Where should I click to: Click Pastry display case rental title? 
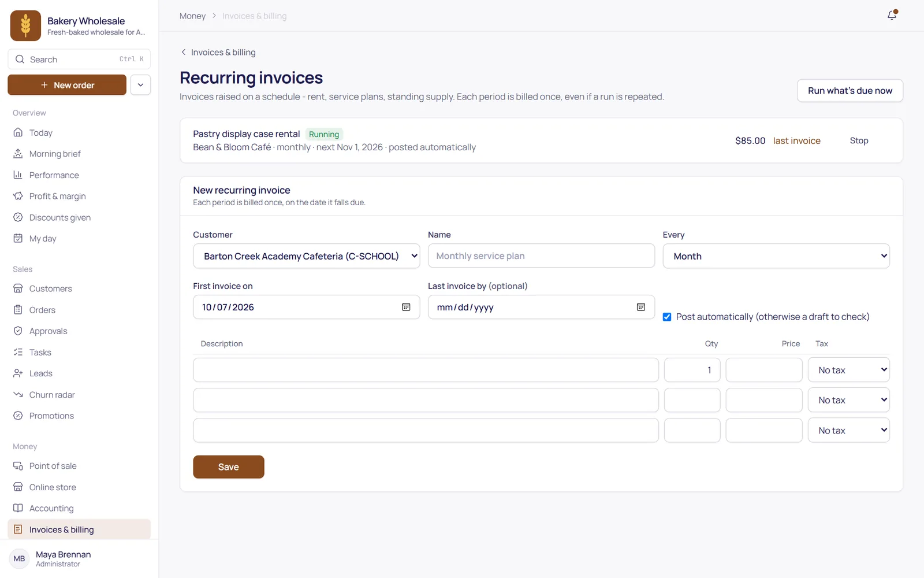[x=247, y=134]
